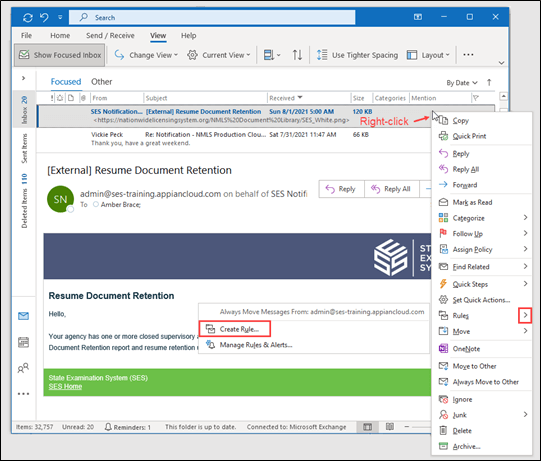Switch to the Home tab
Image resolution: width=541 pixels, height=461 pixels.
click(x=60, y=36)
